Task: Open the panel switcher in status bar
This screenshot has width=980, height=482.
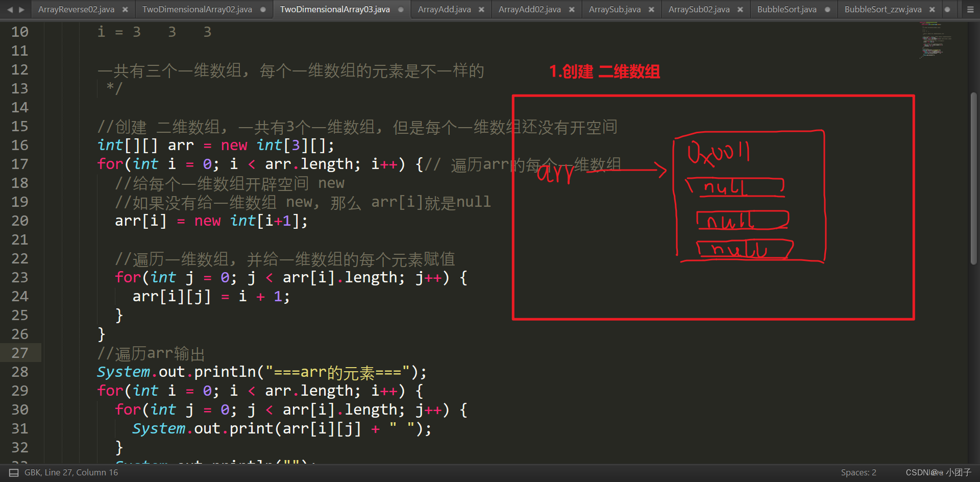Action: tap(14, 473)
